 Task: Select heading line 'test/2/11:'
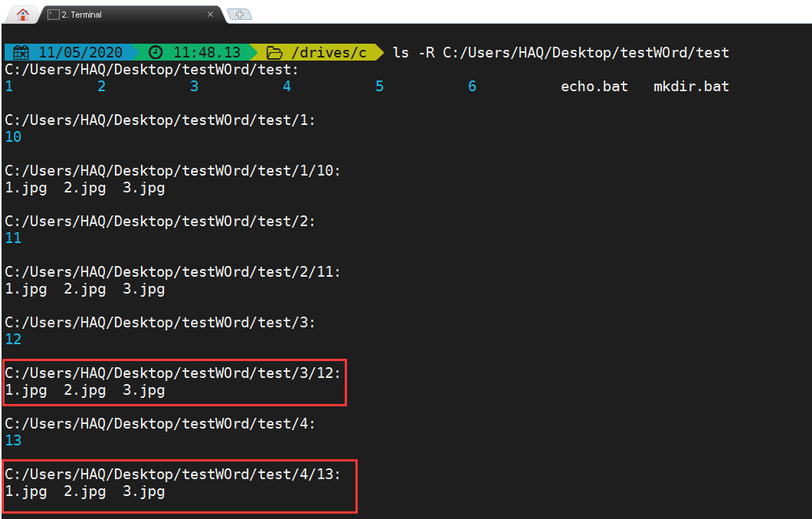click(x=173, y=271)
